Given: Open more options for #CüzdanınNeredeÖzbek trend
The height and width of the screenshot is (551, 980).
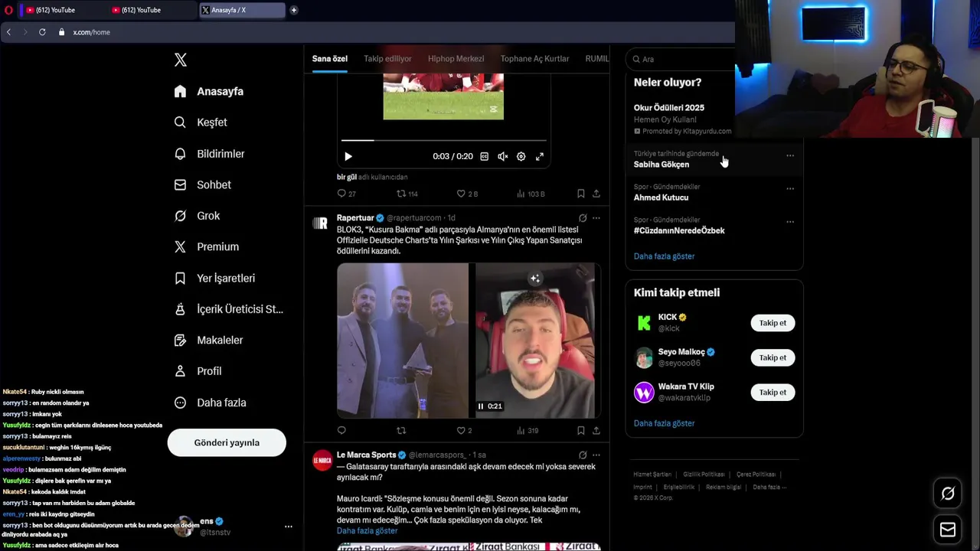Looking at the screenshot, I should [790, 222].
